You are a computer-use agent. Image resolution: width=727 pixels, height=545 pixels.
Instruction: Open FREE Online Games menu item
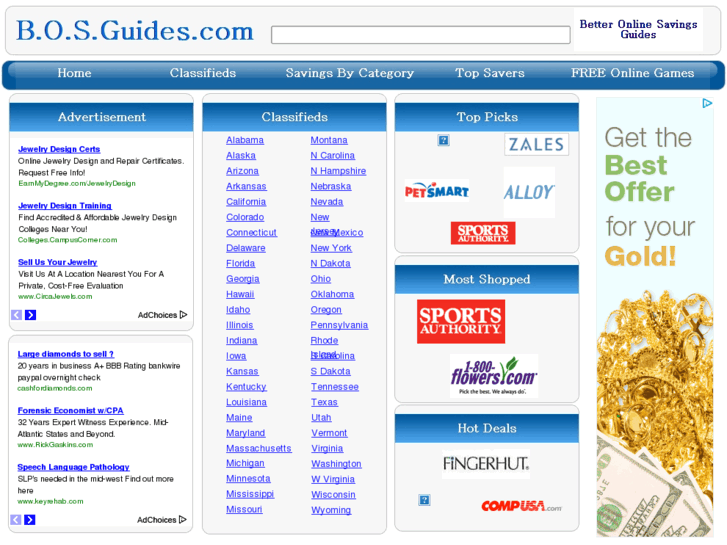coord(632,73)
